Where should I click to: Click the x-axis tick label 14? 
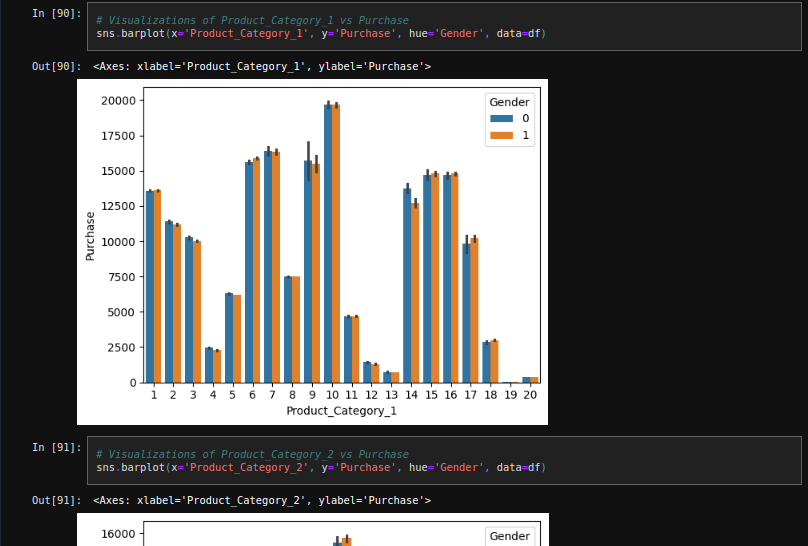tap(411, 395)
